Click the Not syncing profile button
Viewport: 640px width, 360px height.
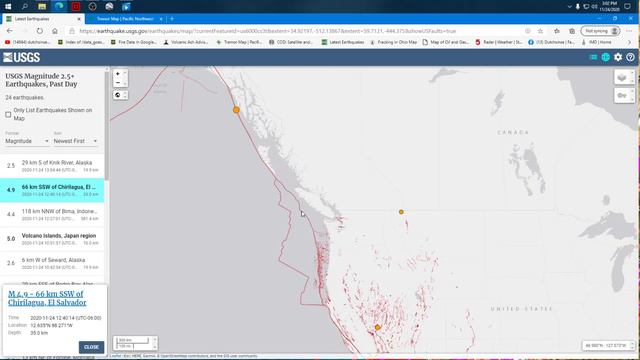pos(600,31)
